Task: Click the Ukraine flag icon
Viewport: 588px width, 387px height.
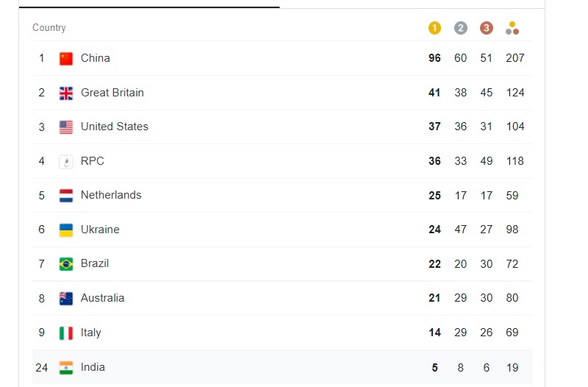Action: (66, 230)
